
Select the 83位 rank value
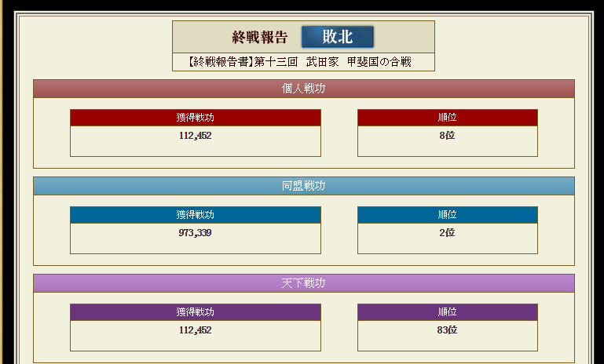coord(447,330)
